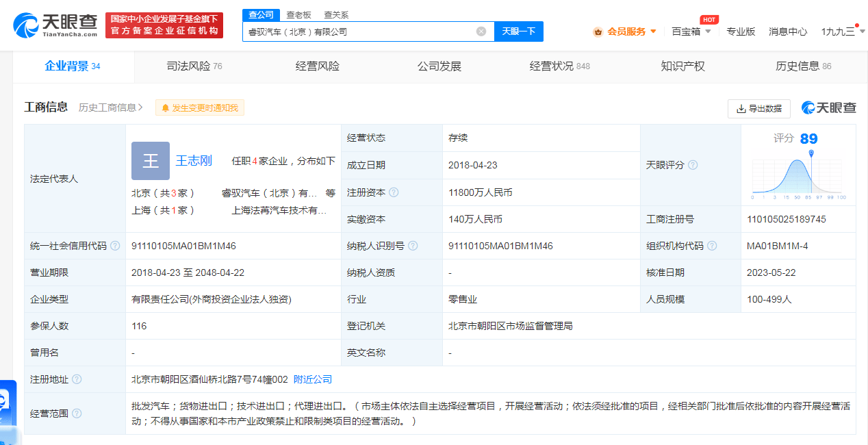The height and width of the screenshot is (445, 868).
Task: Switch to the 查关系 search tab
Action: tap(336, 14)
